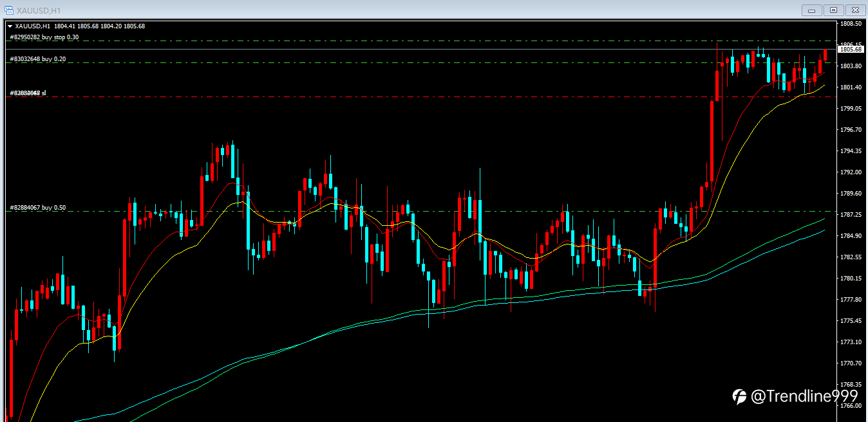Select the #82884067 buy 0.50 order label
This screenshot has width=868, height=422.
(x=37, y=208)
